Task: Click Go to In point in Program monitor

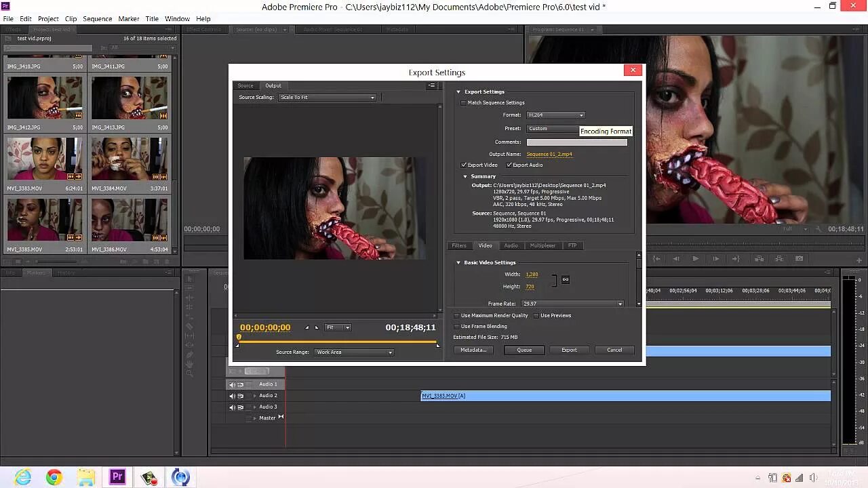Action: [x=656, y=258]
